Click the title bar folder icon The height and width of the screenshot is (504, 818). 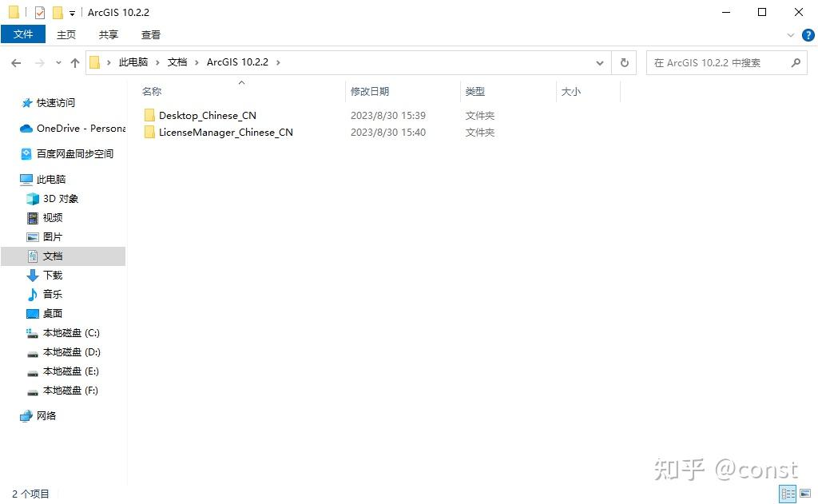[x=14, y=12]
